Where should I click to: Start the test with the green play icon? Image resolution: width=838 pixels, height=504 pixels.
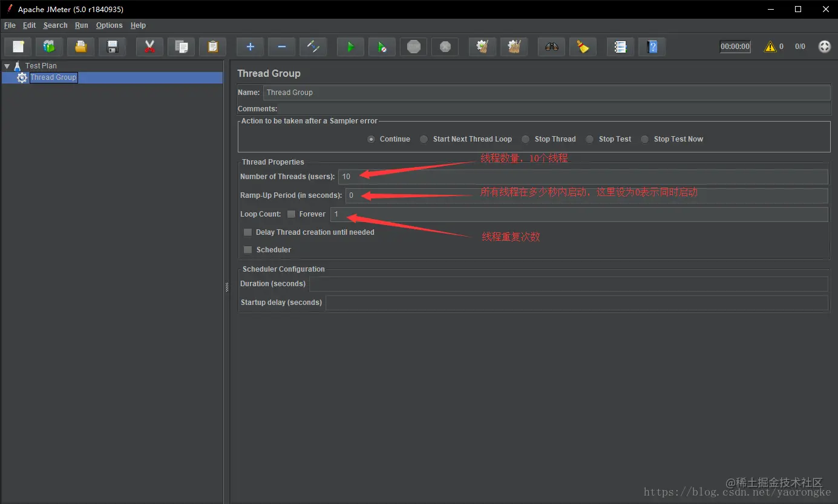coord(351,47)
